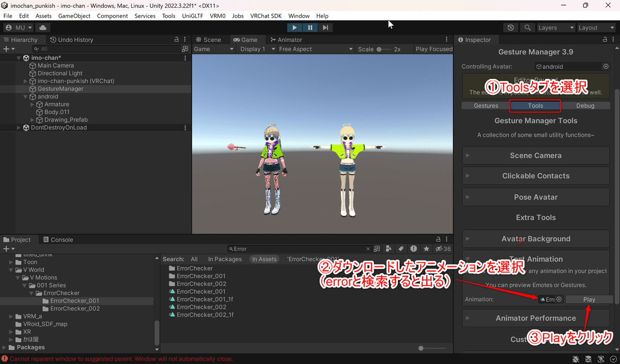Toggle the error exclamation filter in search bar

point(413,248)
